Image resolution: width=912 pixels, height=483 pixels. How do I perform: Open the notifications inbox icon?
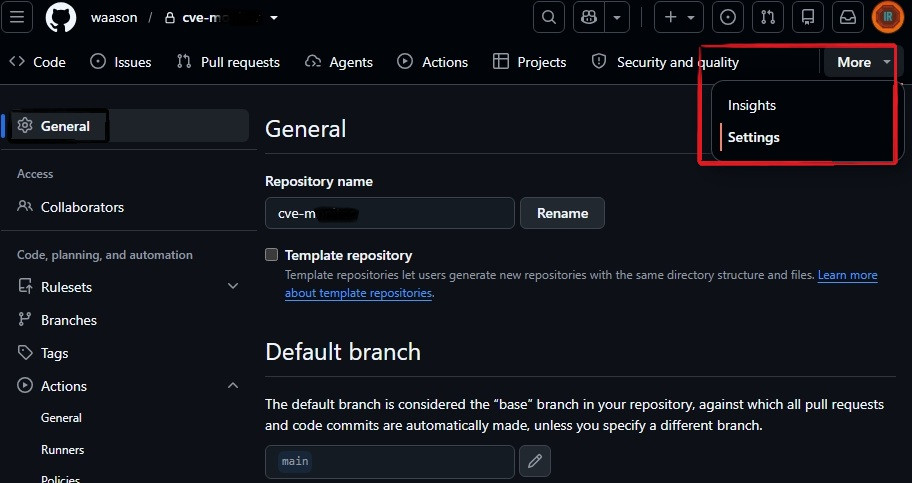848,17
